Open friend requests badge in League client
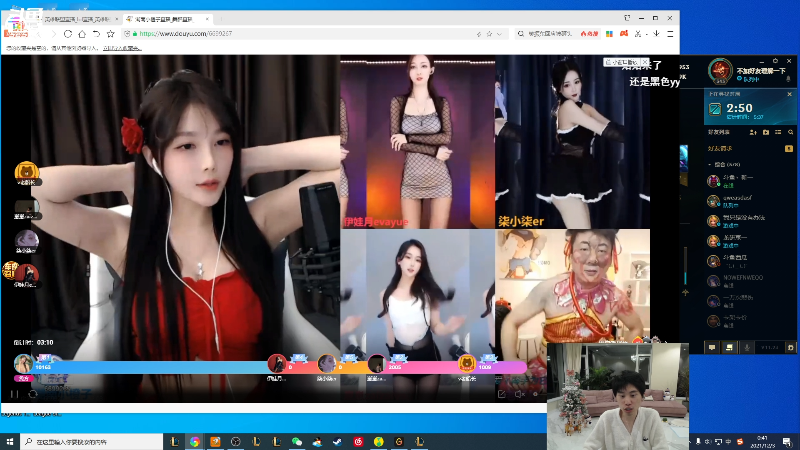Screen dimensions: 800x450 click(x=789, y=148)
